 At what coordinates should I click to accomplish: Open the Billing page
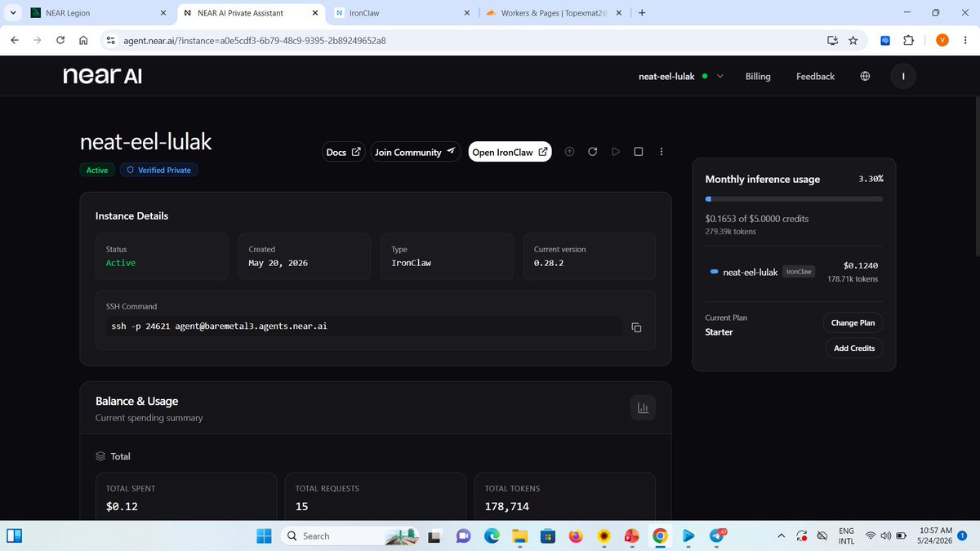click(x=758, y=76)
